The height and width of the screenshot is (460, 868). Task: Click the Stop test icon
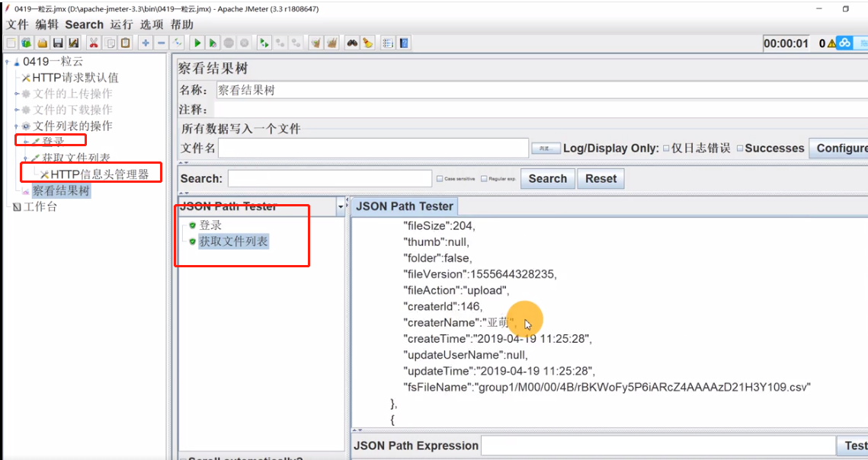pos(229,43)
